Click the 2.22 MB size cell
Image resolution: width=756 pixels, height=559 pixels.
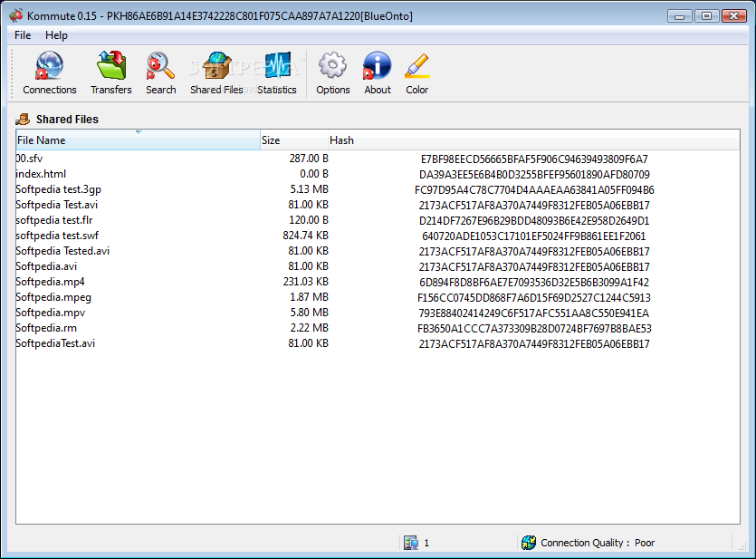(309, 329)
